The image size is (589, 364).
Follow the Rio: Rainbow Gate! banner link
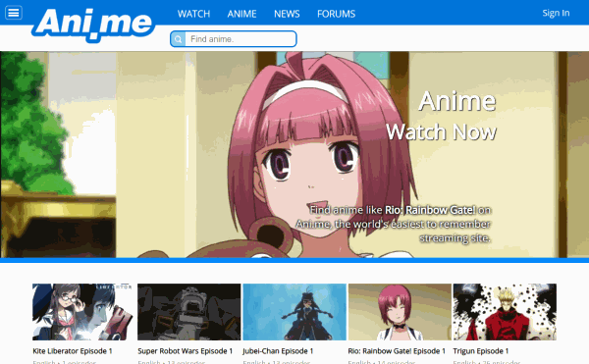(431, 210)
